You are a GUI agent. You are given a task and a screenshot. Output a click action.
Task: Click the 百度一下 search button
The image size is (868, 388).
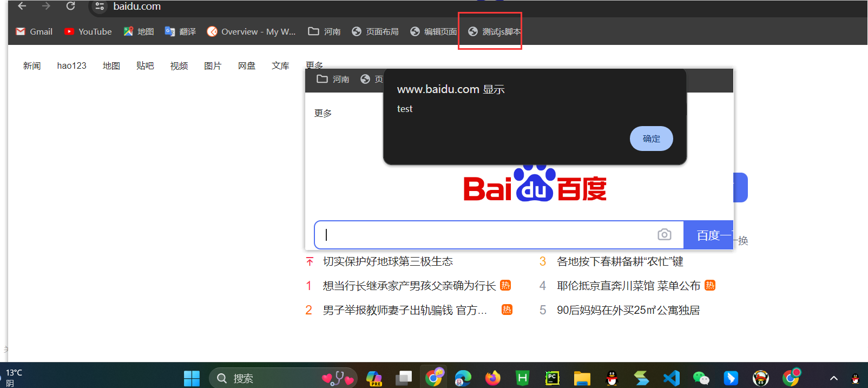[x=708, y=235]
